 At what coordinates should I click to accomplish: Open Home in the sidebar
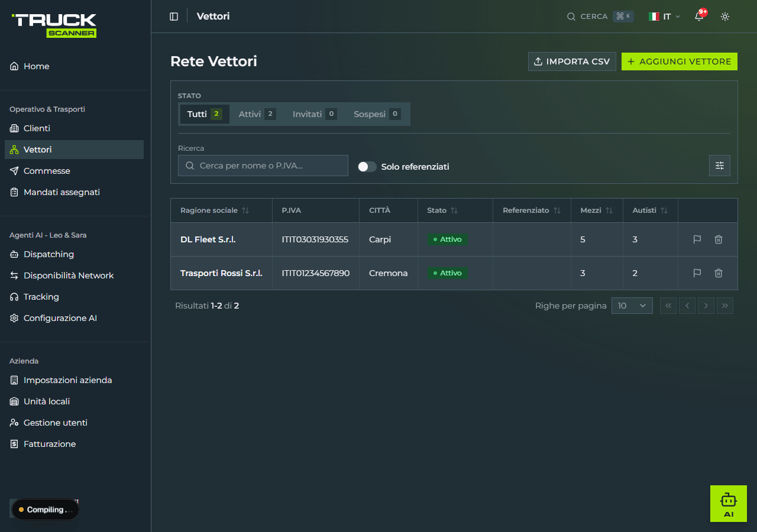(74, 66)
